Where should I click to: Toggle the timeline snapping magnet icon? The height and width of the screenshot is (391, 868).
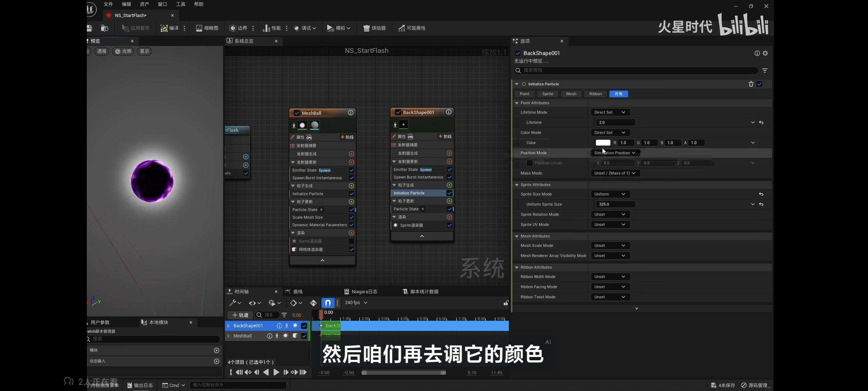(328, 303)
